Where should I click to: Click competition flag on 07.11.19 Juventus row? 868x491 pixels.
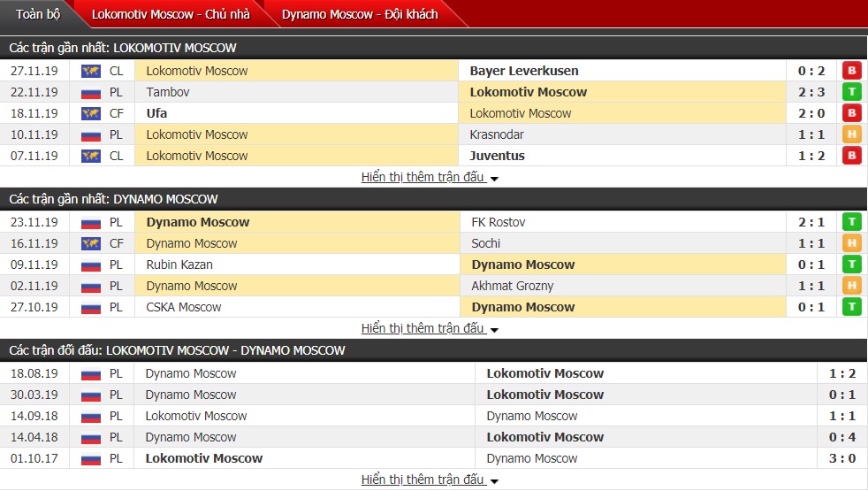91,157
